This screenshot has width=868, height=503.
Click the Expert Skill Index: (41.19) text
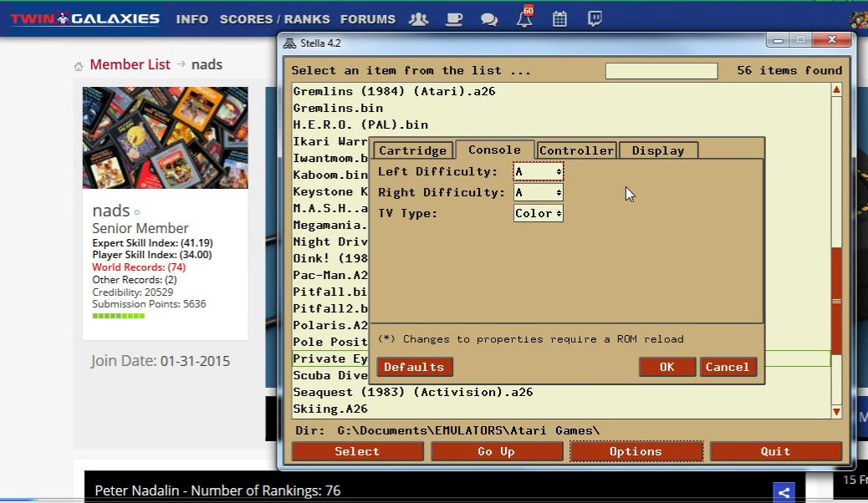coord(152,243)
